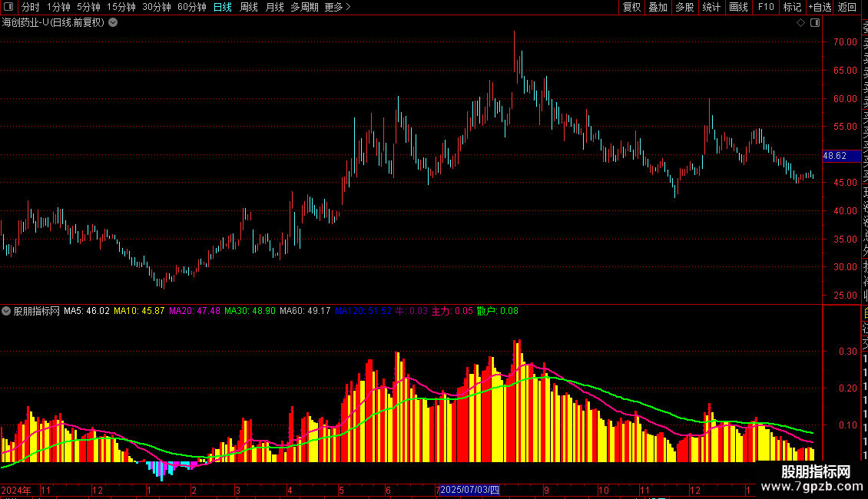868x499 pixels.
Task: Toggle the sidebar panel icon at top-left
Action: click(8, 7)
